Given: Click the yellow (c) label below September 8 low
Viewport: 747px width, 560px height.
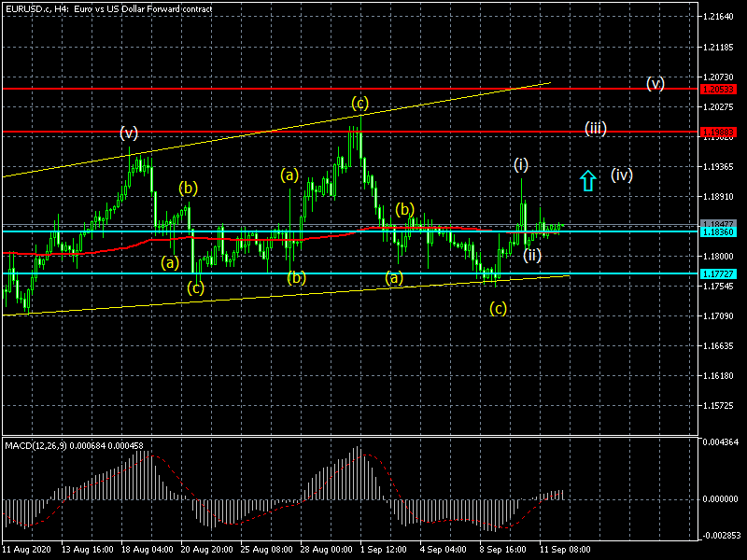Looking at the screenshot, I should tap(499, 308).
